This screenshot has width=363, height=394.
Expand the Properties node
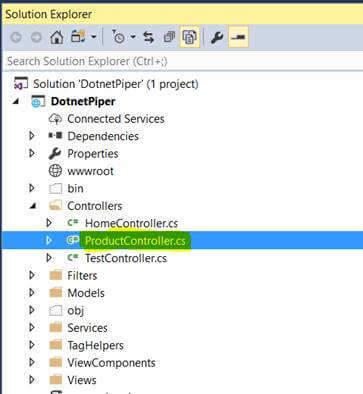click(32, 153)
